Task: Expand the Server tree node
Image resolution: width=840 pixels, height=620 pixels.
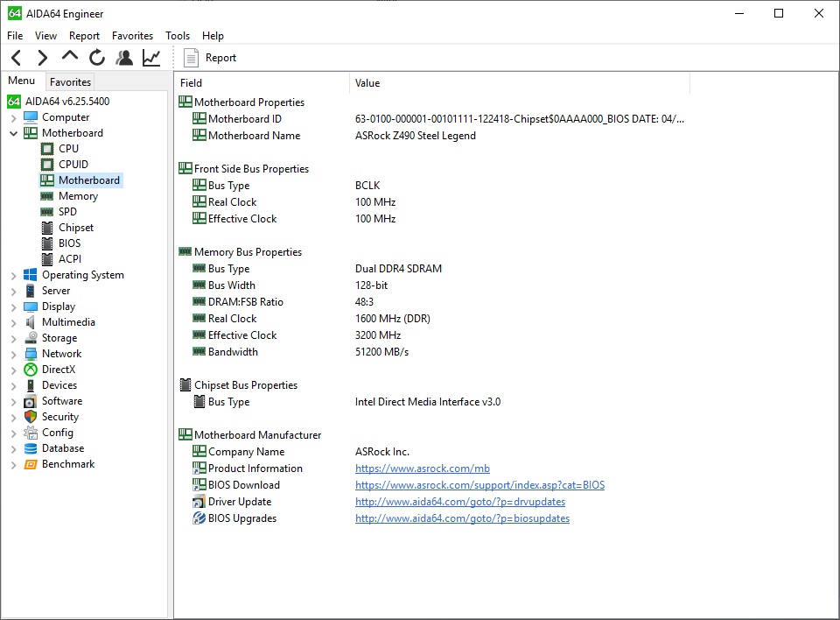Action: tap(13, 292)
